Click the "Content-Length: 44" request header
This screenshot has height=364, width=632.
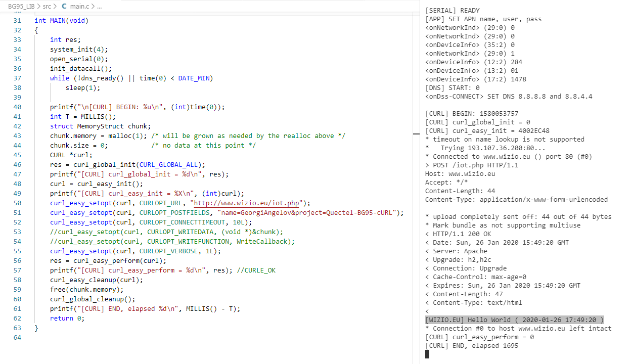pyautogui.click(x=460, y=191)
